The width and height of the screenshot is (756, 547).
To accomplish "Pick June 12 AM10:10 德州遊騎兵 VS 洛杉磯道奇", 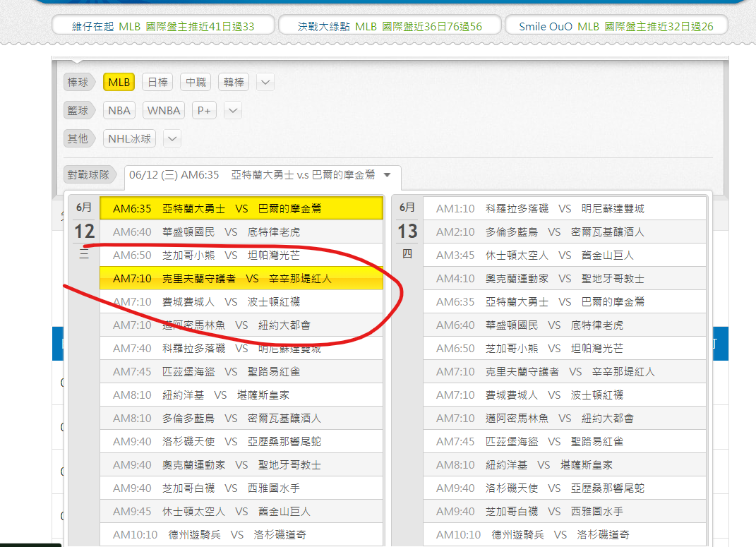I will coord(241,535).
